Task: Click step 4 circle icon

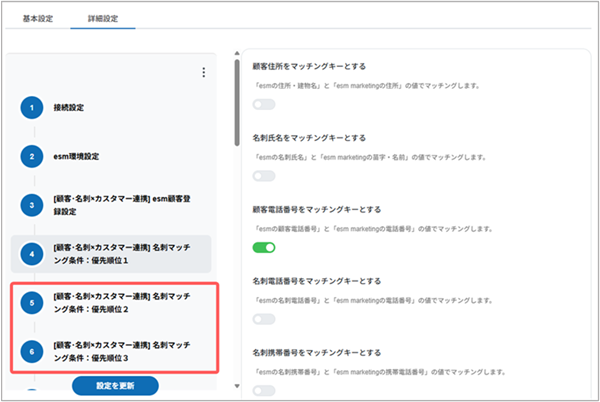Action: 32,254
